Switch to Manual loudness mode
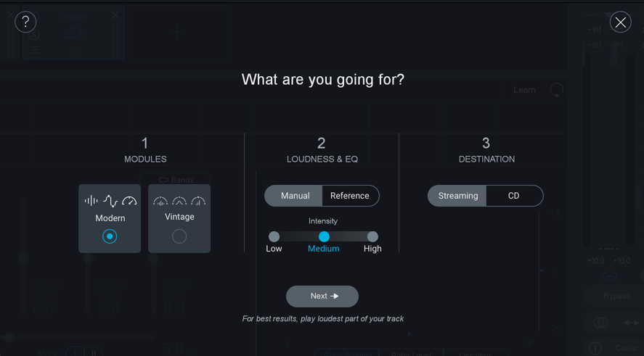644x356 pixels. [293, 196]
